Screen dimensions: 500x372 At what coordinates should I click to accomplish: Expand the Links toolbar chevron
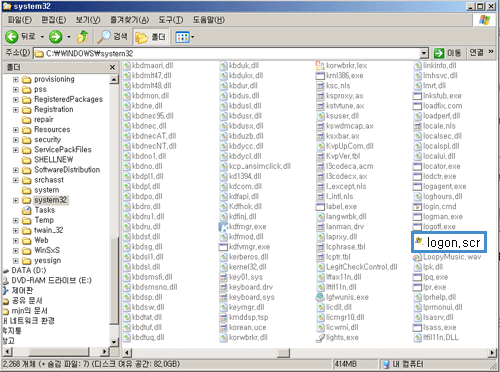coord(491,52)
